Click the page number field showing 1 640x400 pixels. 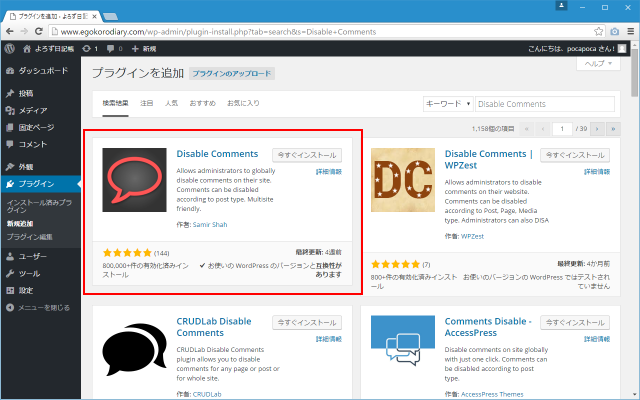(x=562, y=129)
